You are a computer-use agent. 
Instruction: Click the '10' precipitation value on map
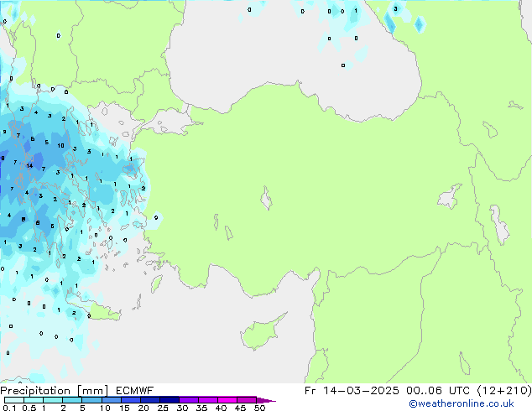tap(60, 145)
